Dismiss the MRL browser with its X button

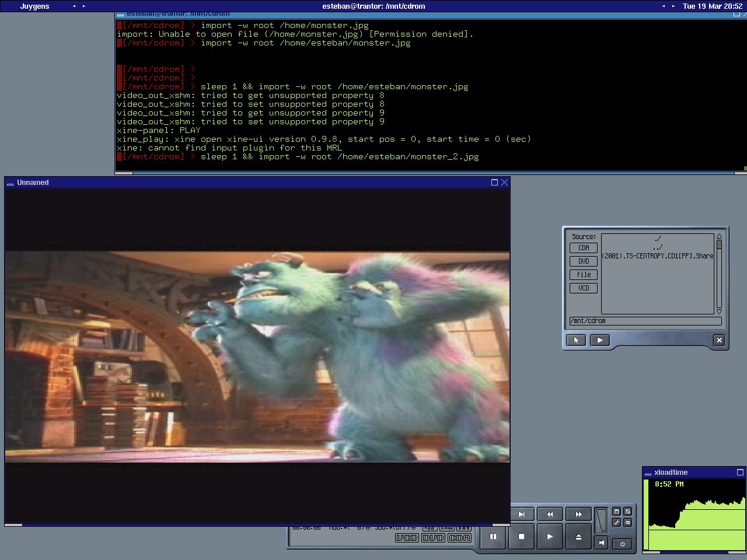pos(719,340)
